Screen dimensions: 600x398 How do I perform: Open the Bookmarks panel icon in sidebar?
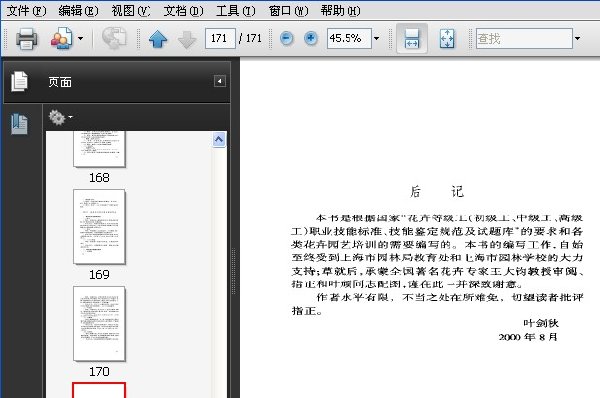pos(19,124)
